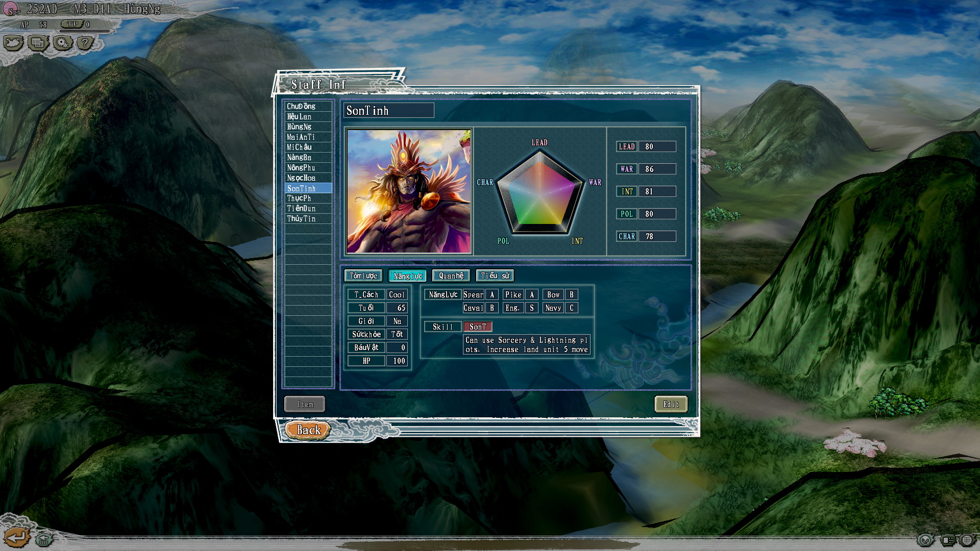Click the circular crossed-segments icon at bottom right
The height and width of the screenshot is (551, 980).
tap(925, 540)
